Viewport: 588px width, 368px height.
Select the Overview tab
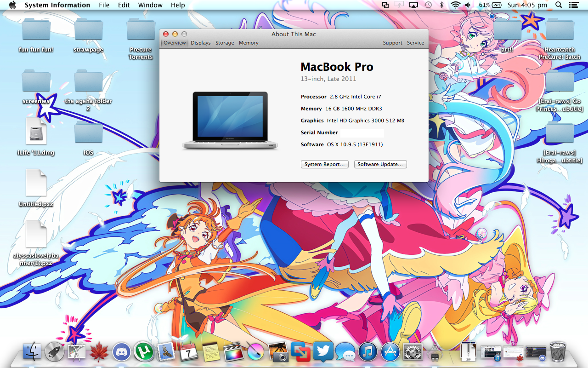[175, 43]
